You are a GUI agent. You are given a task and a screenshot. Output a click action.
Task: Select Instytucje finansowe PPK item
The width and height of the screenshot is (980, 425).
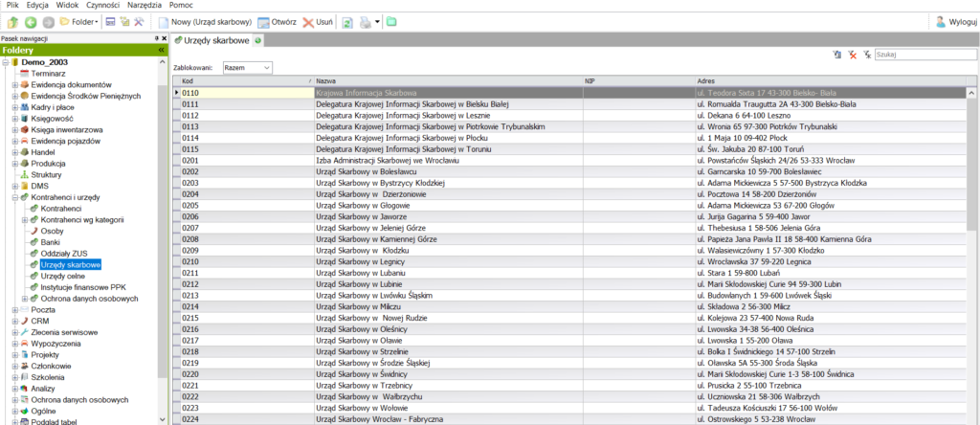pyautogui.click(x=83, y=287)
